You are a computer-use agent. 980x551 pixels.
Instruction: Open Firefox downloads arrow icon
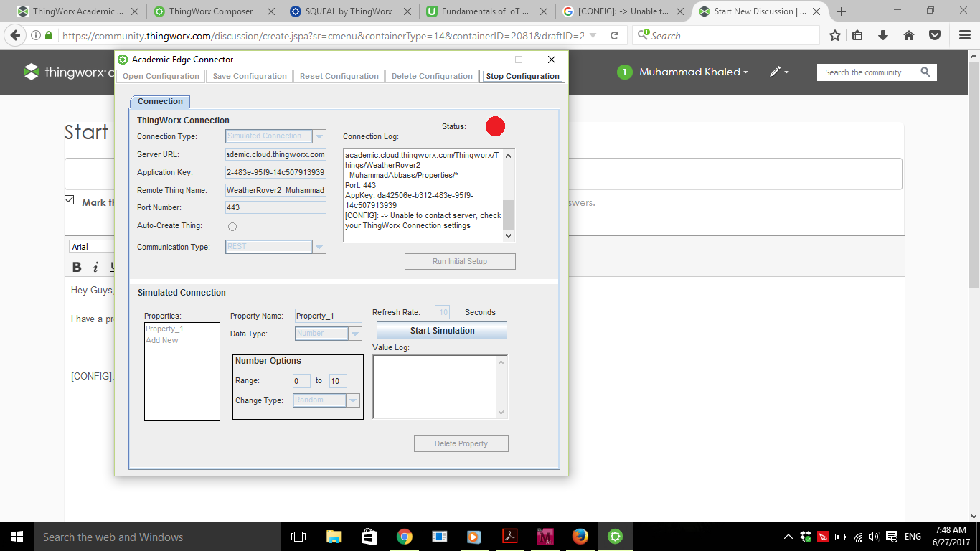point(883,35)
